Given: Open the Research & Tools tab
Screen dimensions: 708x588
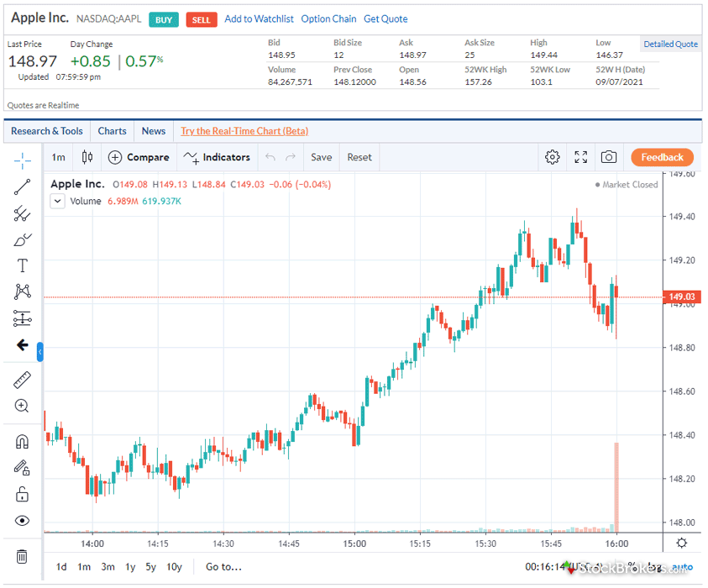Looking at the screenshot, I should coord(47,131).
